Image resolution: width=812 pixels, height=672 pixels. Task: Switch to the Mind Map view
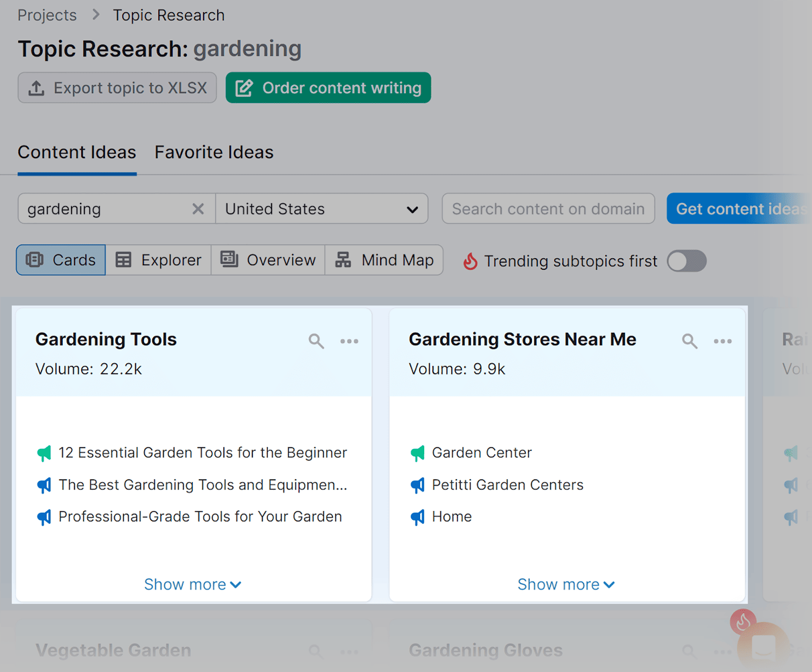[384, 260]
